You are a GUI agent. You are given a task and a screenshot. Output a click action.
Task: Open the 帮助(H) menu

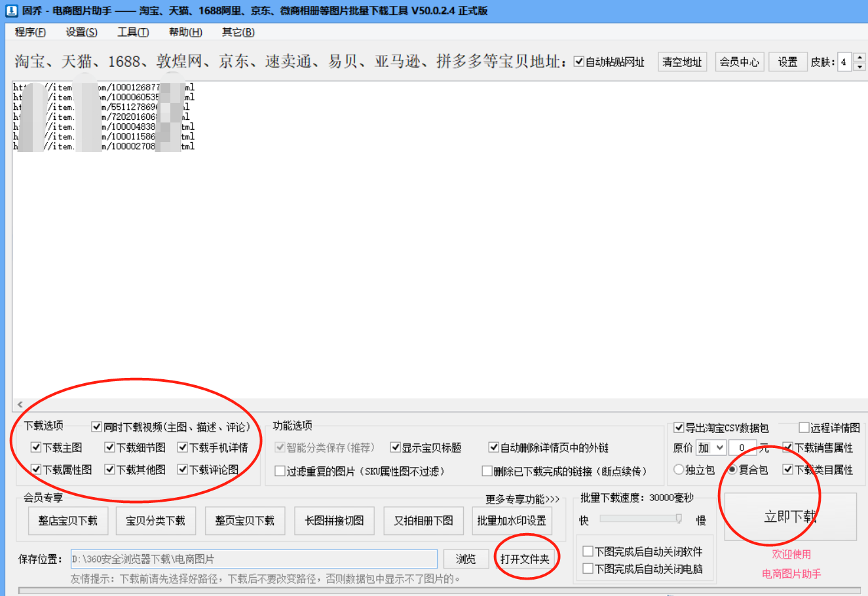coord(185,32)
